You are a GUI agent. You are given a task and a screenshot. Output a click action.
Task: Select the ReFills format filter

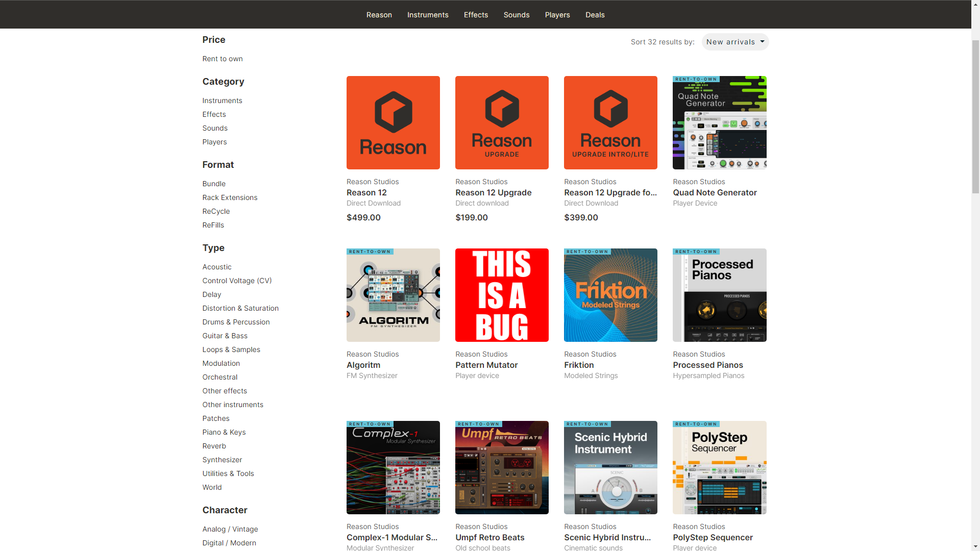coord(213,225)
